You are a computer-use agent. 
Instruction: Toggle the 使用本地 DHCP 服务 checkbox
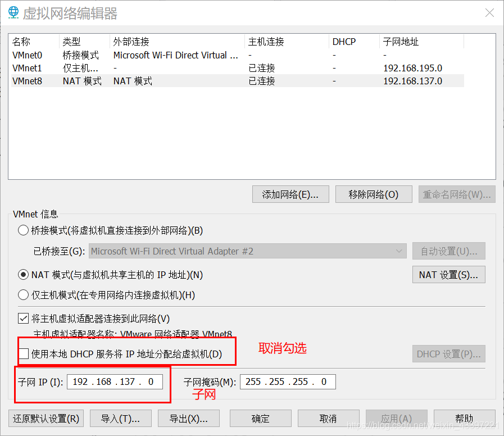click(x=23, y=353)
